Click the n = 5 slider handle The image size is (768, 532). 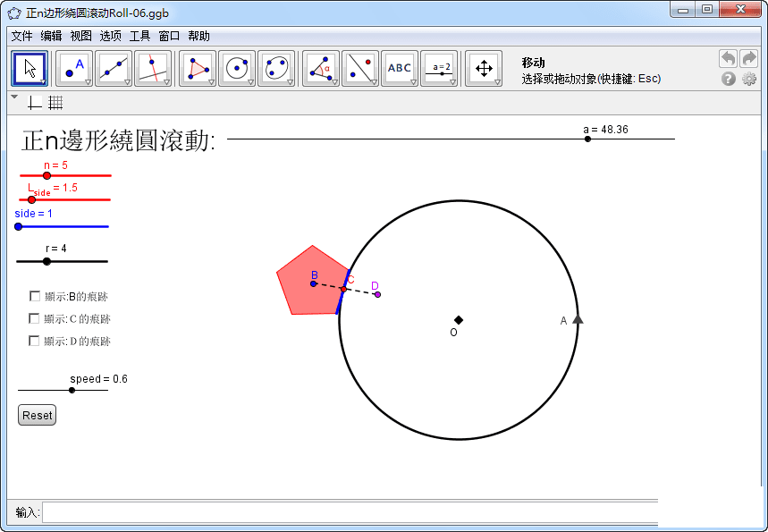[x=47, y=175]
